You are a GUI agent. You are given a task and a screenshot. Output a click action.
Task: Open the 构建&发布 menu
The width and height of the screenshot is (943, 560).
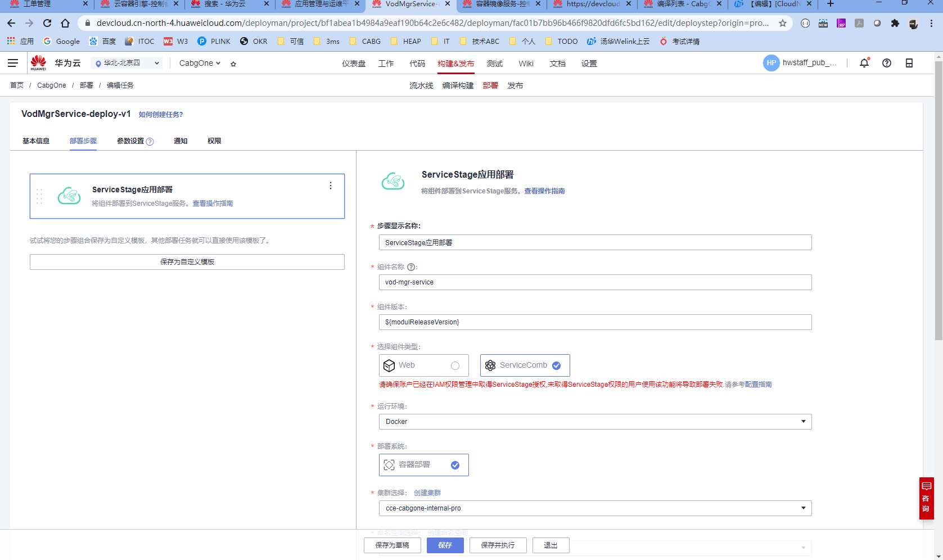[x=456, y=64]
